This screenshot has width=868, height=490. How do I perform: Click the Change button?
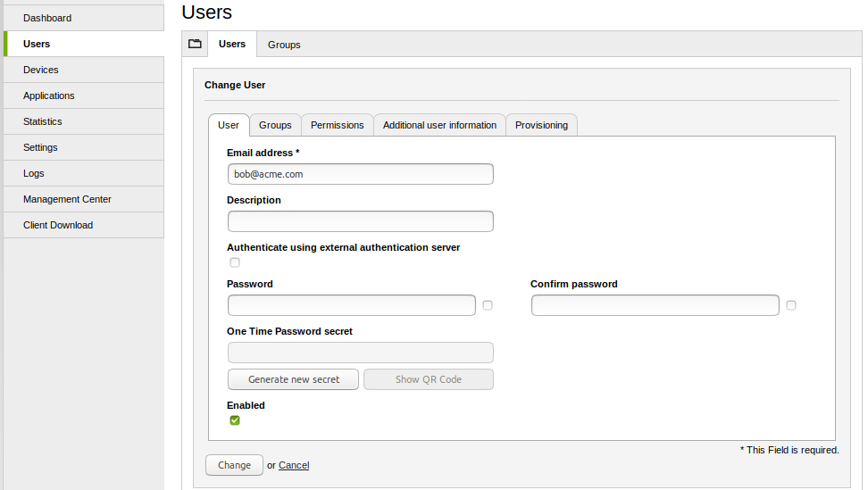coord(234,465)
